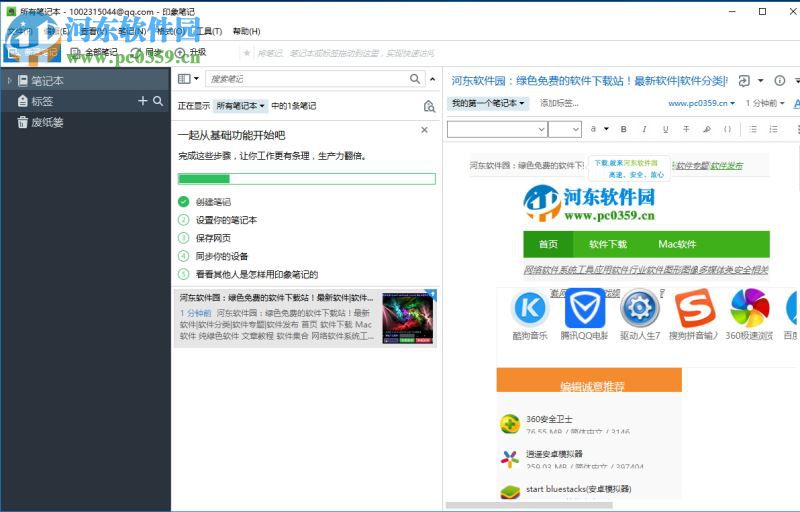Click the horizontal scrollbar below the note

[529, 506]
